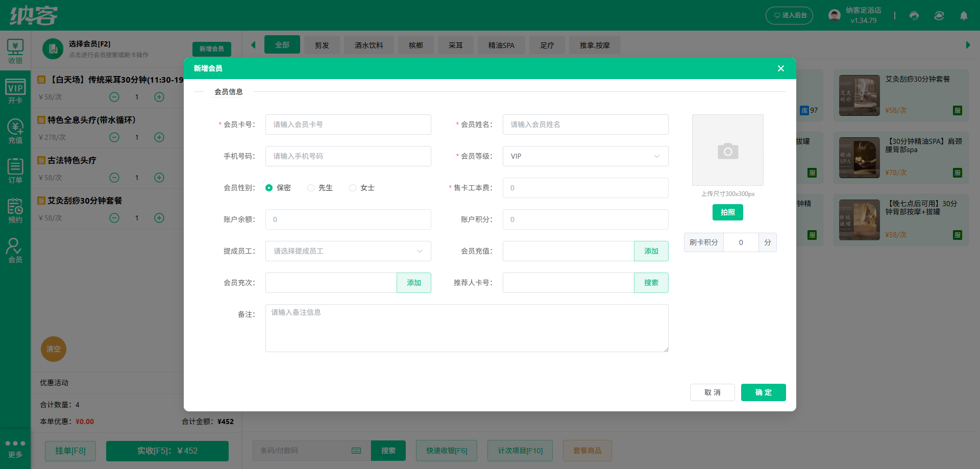Click the 快速收银[F6] button

[447, 451]
